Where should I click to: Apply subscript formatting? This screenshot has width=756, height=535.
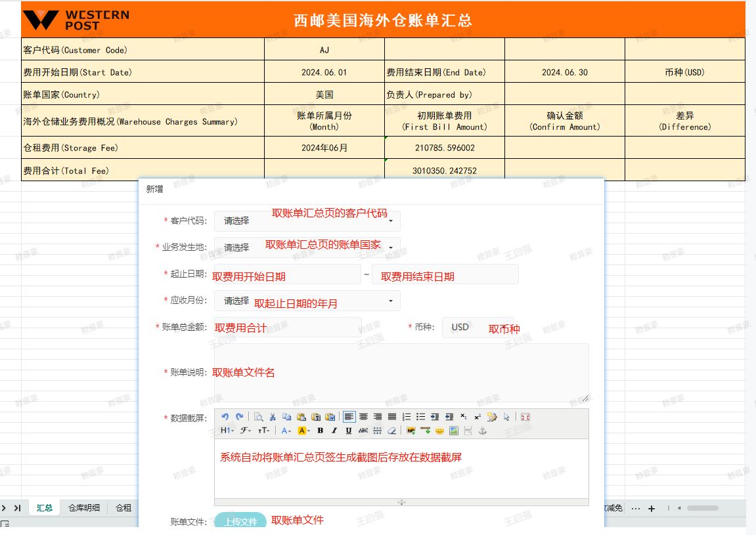click(463, 417)
